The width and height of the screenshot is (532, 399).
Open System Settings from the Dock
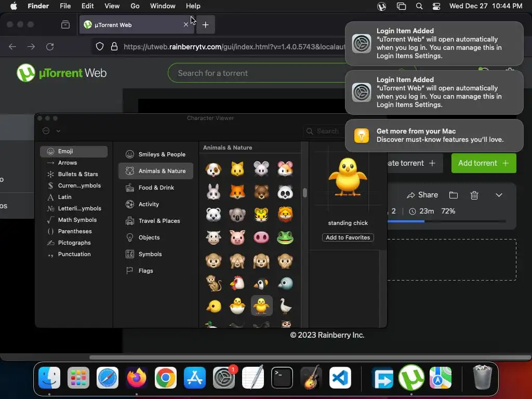(223, 378)
